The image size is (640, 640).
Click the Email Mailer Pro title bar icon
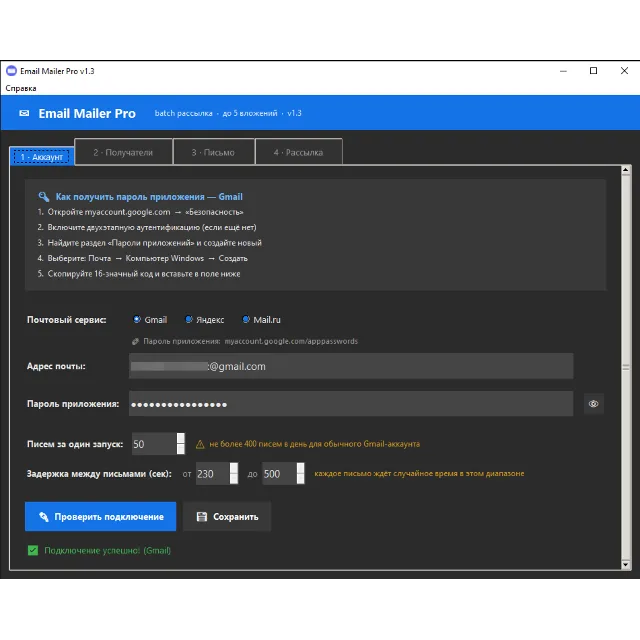pyautogui.click(x=11, y=71)
